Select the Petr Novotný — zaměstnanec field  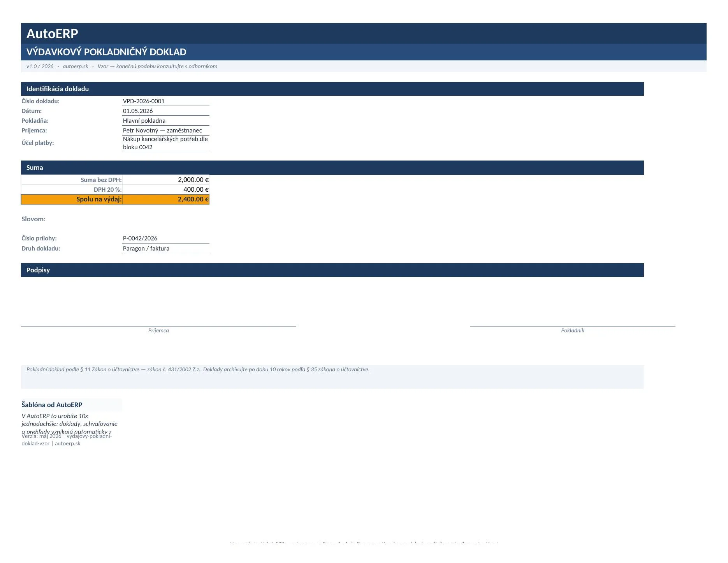point(165,131)
